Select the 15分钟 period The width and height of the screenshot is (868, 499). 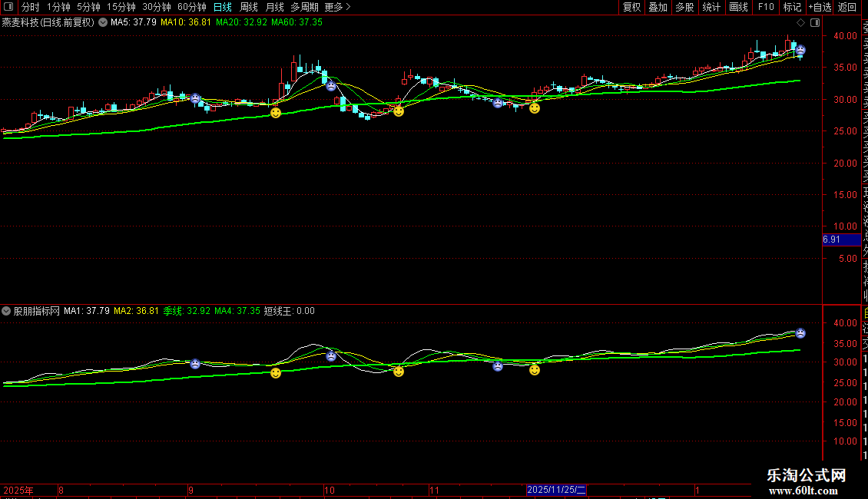point(121,7)
